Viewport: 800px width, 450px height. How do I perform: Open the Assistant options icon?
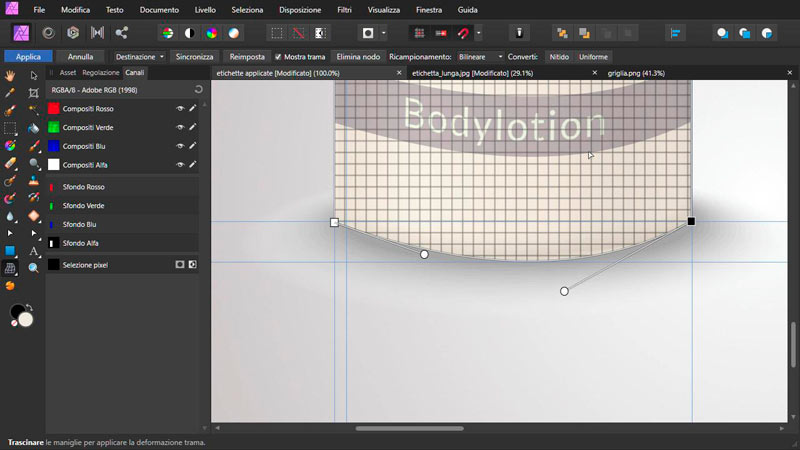coord(519,33)
